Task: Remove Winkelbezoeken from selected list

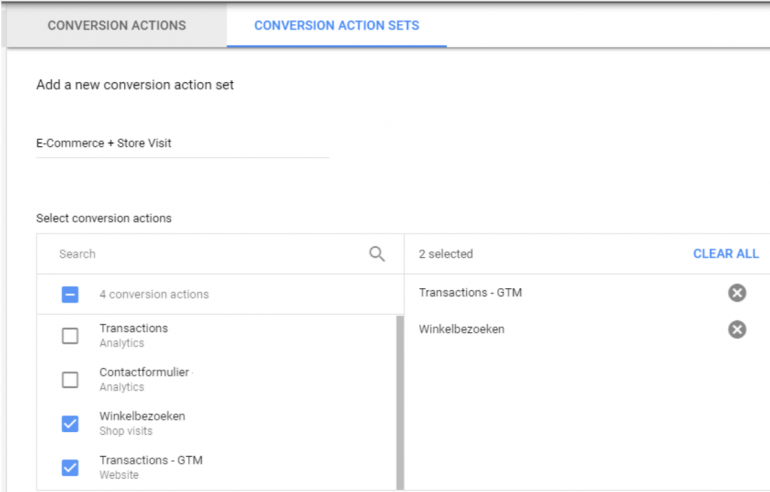Action: [x=737, y=329]
